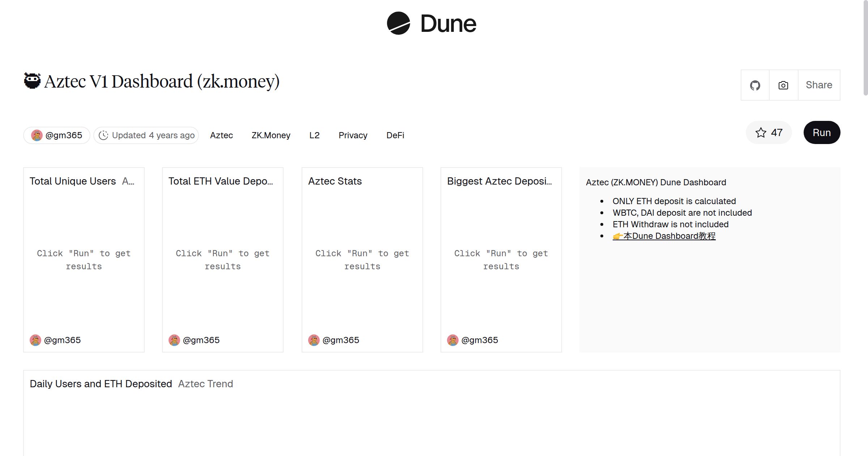
Task: Click @gm365 avatar in Total Unique Users card
Action: (x=35, y=340)
